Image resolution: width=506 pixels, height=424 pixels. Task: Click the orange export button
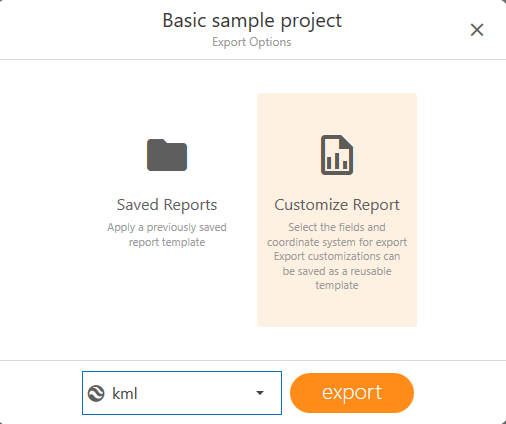(352, 393)
